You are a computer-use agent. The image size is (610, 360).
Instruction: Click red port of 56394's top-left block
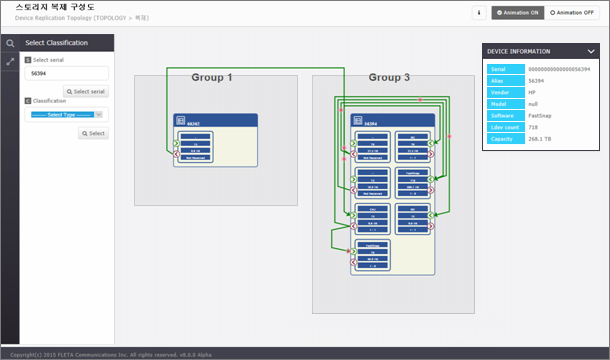coord(353,154)
